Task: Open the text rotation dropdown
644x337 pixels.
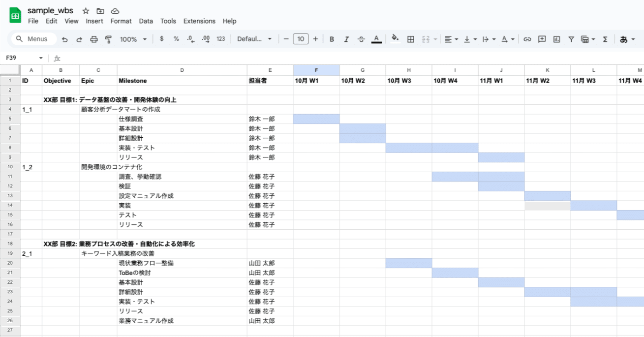Action: point(508,39)
